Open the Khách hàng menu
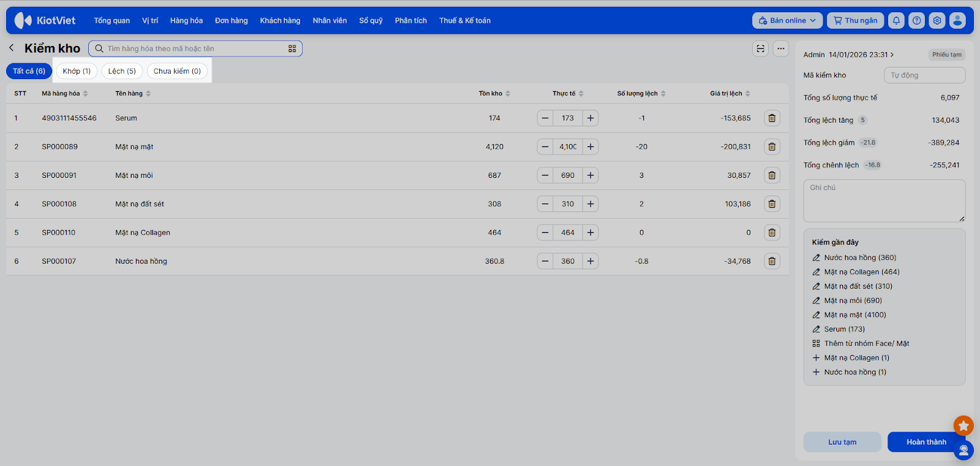This screenshot has width=980, height=466. pyautogui.click(x=280, y=20)
